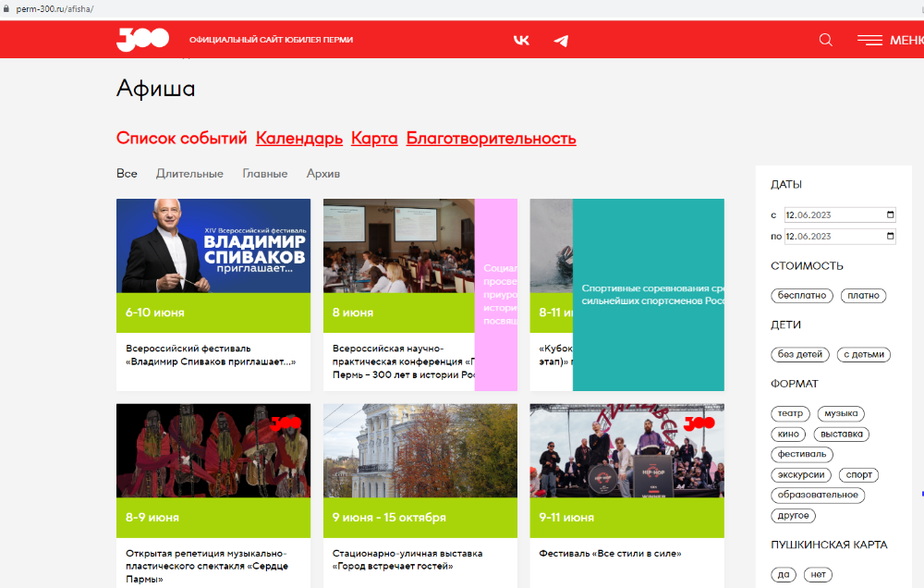Viewport: 924px width, 588px height.
Task: Toggle the бесплатно cost filter
Action: (x=802, y=296)
